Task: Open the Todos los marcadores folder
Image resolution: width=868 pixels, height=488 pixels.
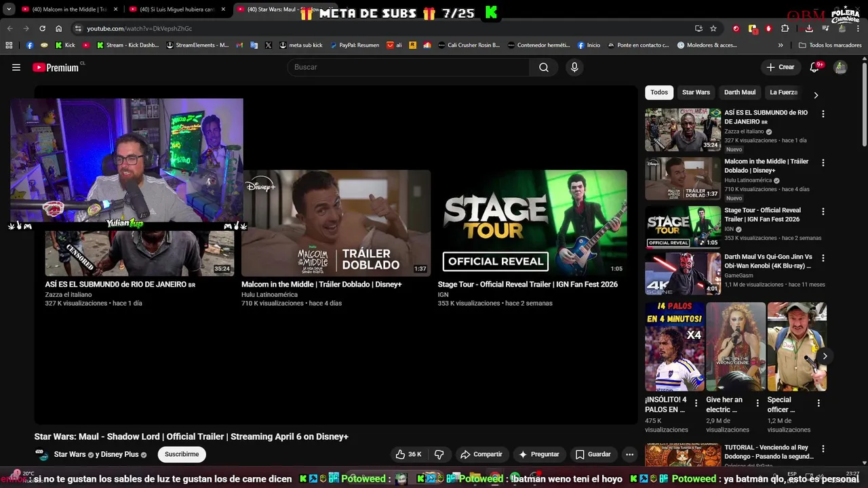Action: point(830,45)
